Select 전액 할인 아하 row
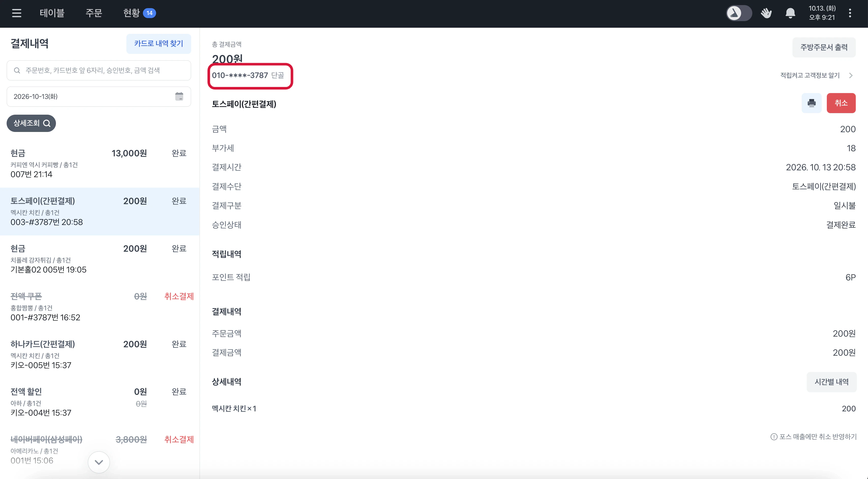The height and width of the screenshot is (479, 868). (x=100, y=402)
